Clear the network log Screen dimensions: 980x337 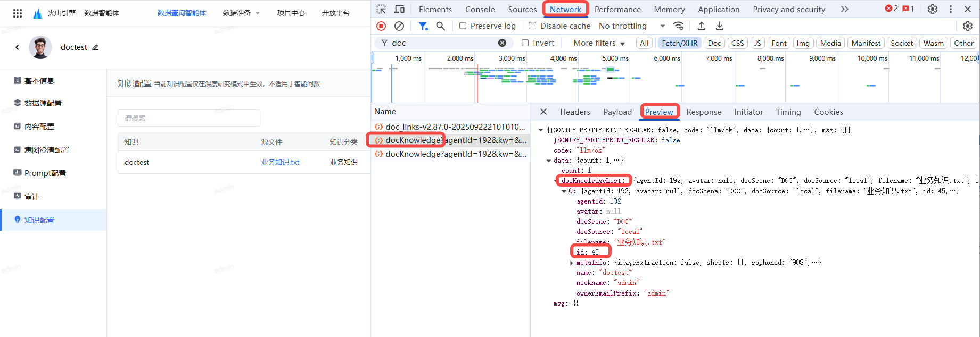pyautogui.click(x=399, y=26)
